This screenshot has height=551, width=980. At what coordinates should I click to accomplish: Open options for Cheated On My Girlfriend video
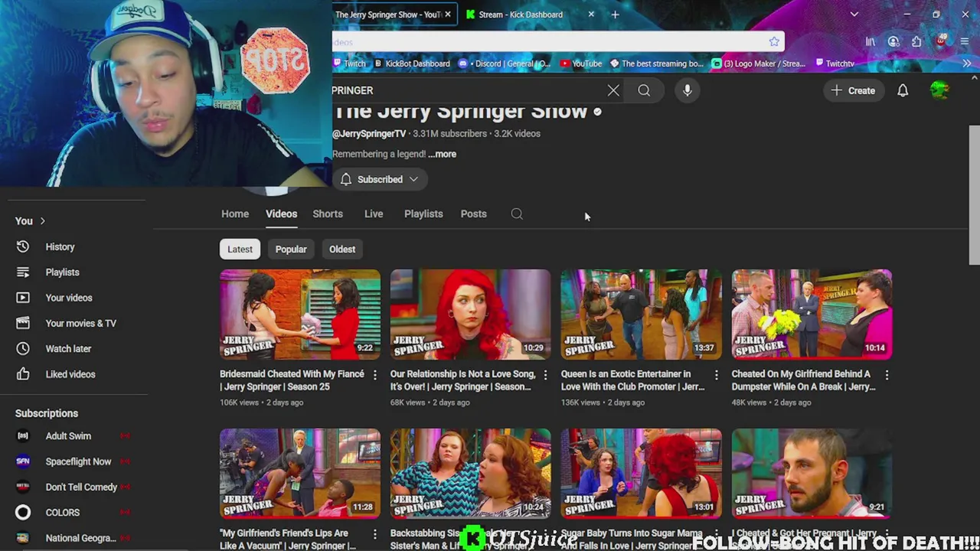click(887, 374)
